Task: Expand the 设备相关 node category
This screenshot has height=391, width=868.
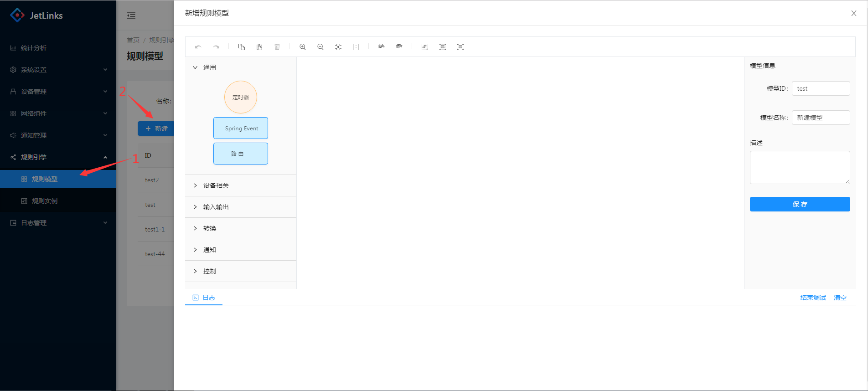Action: (x=216, y=185)
